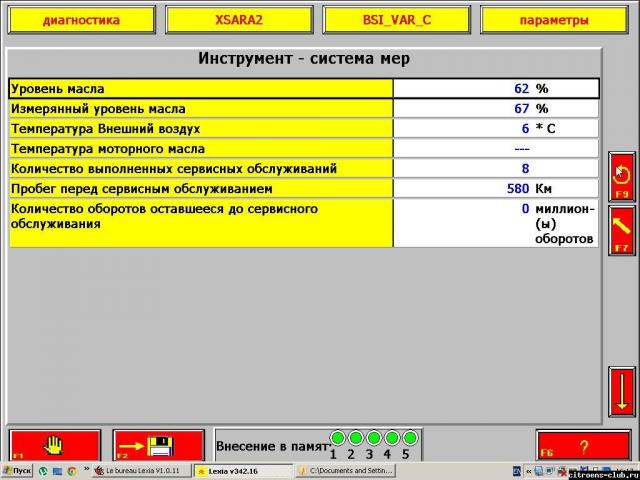Click the F1 stop hand button
Screen dimensions: 640x480
coord(55,445)
